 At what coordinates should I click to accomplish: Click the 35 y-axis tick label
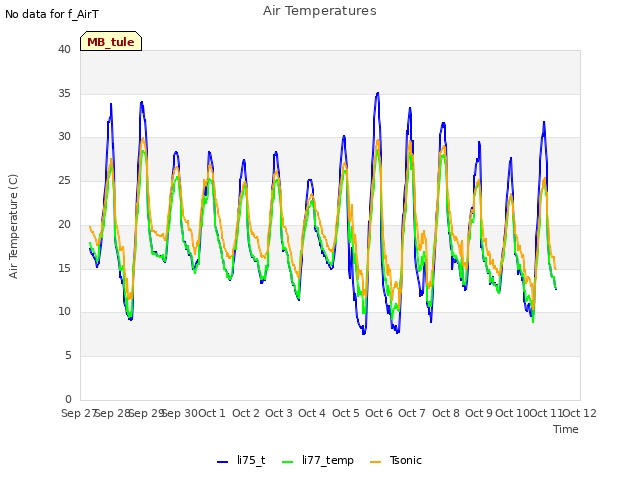64,93
